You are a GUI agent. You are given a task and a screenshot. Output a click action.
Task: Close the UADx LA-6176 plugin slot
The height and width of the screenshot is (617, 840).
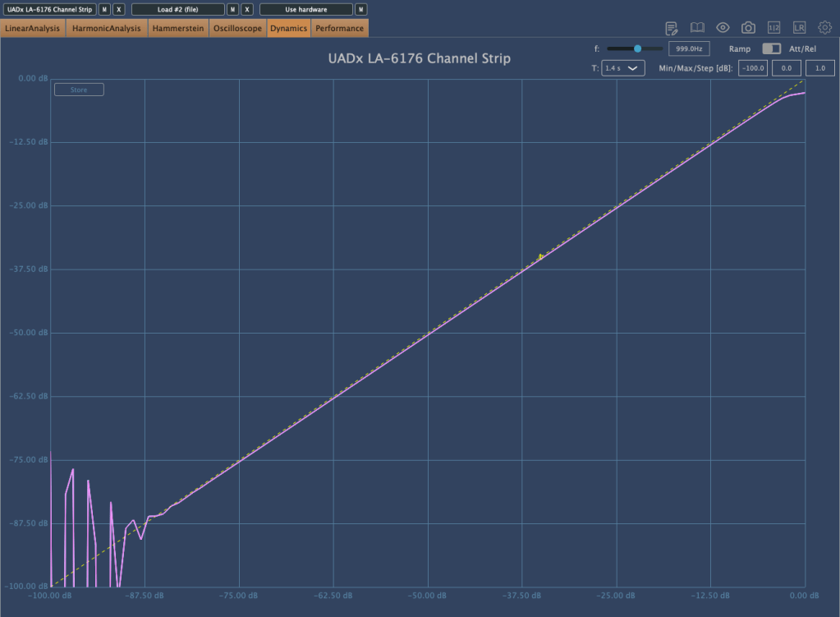click(119, 9)
